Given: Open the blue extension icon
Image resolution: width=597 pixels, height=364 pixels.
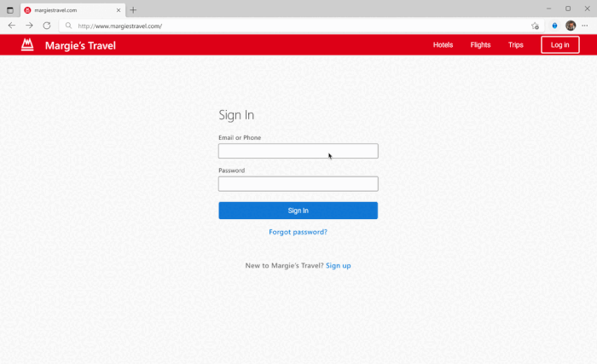Looking at the screenshot, I should coord(554,26).
